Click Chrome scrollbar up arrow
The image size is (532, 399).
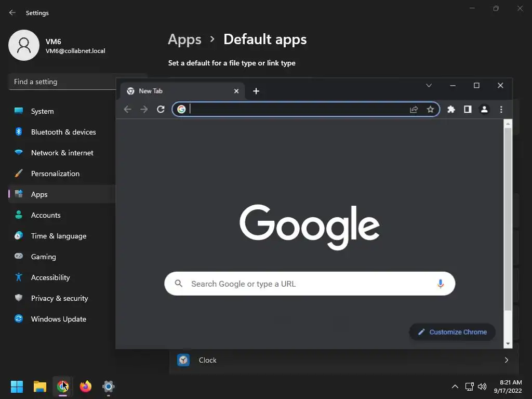(x=508, y=124)
